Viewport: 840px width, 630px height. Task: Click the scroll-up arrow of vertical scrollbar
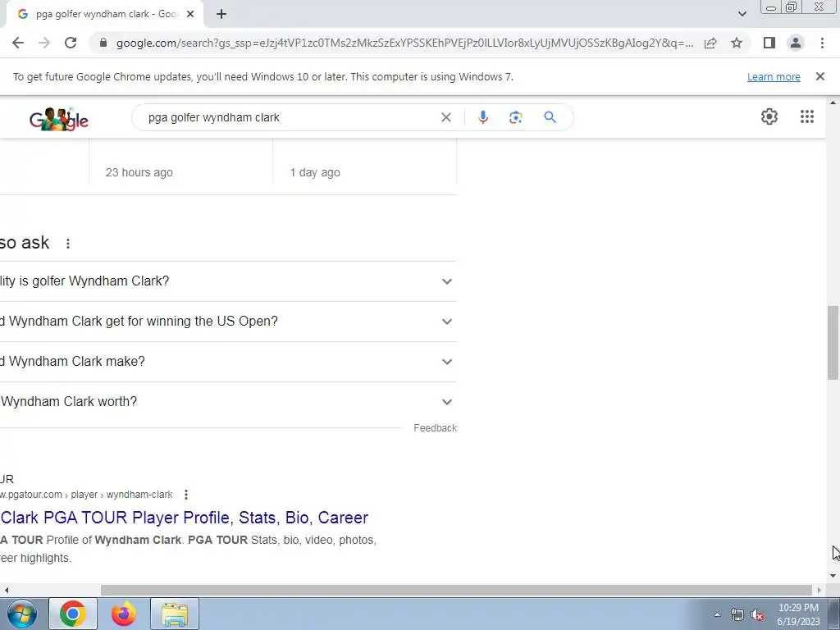(833, 103)
